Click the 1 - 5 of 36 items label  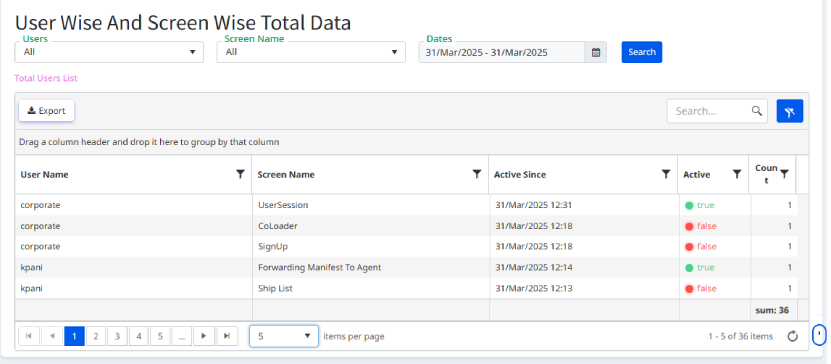(x=740, y=336)
